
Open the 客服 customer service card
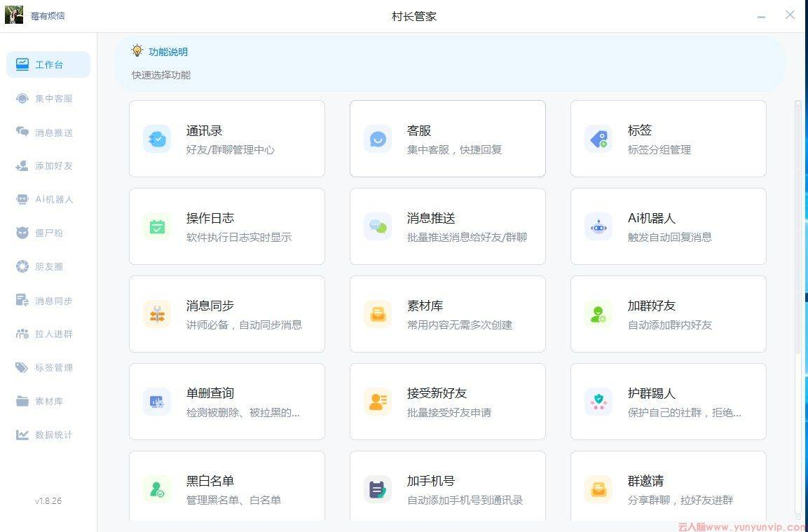click(x=447, y=139)
